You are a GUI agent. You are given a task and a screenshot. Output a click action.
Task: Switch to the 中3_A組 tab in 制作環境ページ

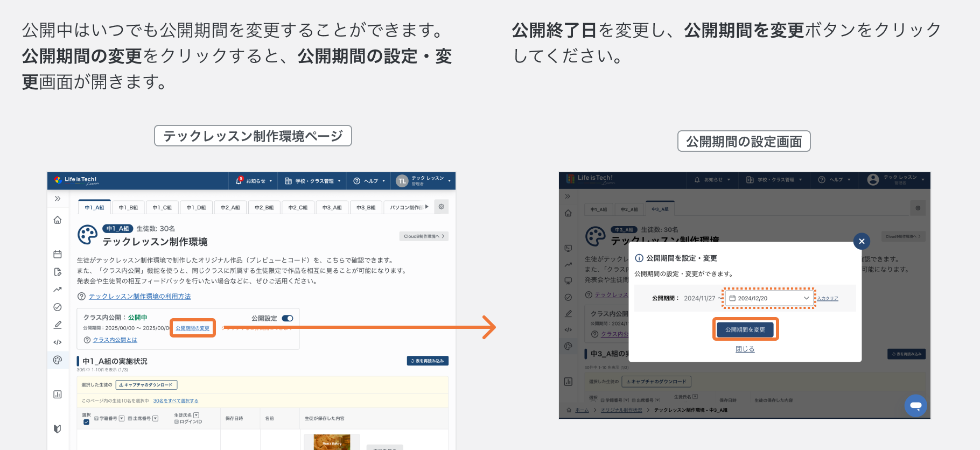click(x=332, y=207)
